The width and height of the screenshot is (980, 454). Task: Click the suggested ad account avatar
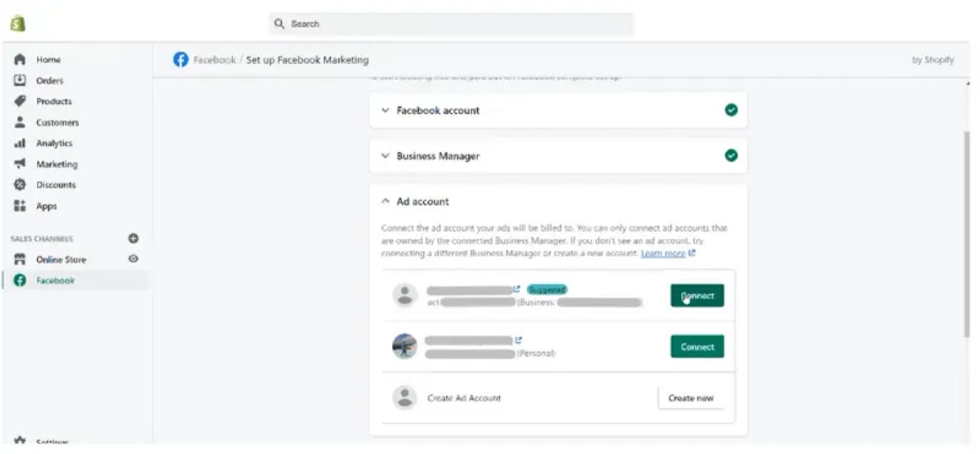[405, 295]
